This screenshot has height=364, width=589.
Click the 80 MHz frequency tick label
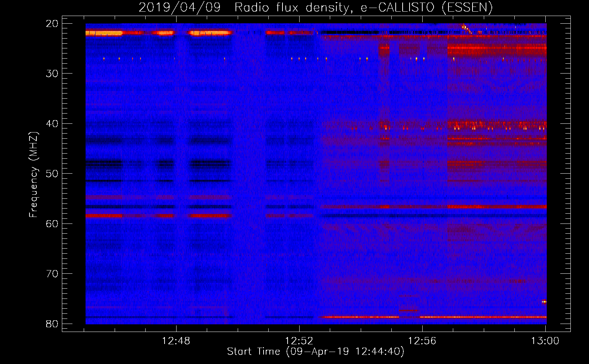tap(52, 324)
